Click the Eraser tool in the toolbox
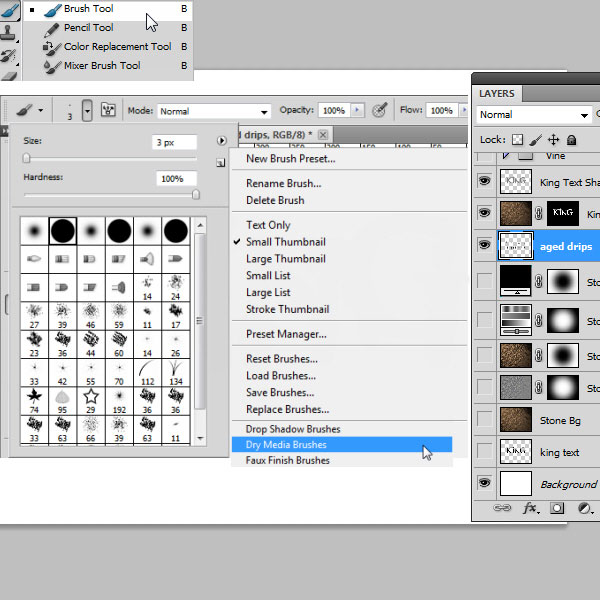The image size is (600, 600). pyautogui.click(x=8, y=75)
